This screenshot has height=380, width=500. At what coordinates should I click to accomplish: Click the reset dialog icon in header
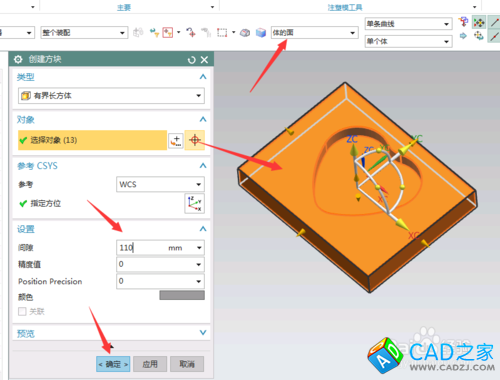(191, 60)
